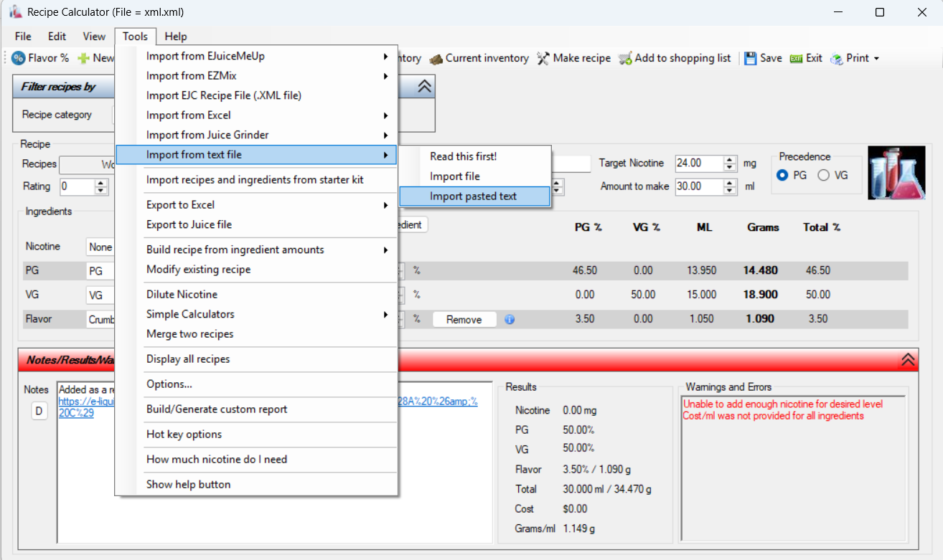Expand Import from EJuiceMeUp submenu
943x560 pixels.
(256, 56)
